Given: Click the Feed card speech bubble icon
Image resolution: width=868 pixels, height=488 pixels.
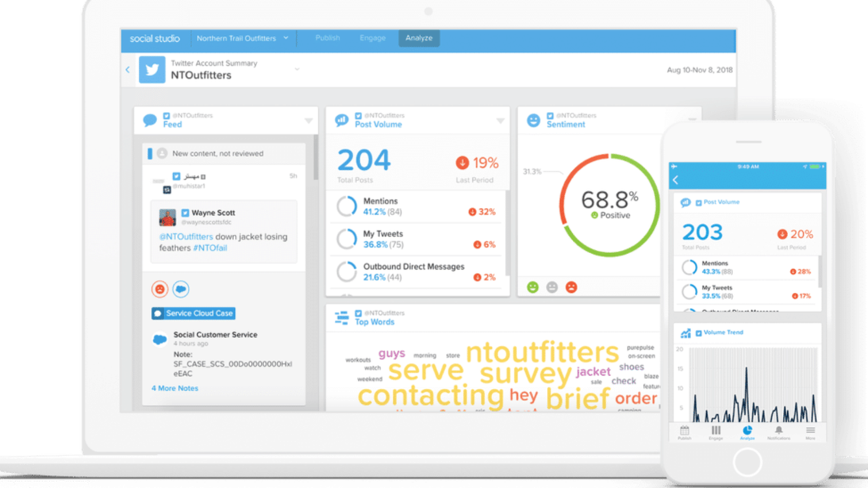Looking at the screenshot, I should 149,120.
